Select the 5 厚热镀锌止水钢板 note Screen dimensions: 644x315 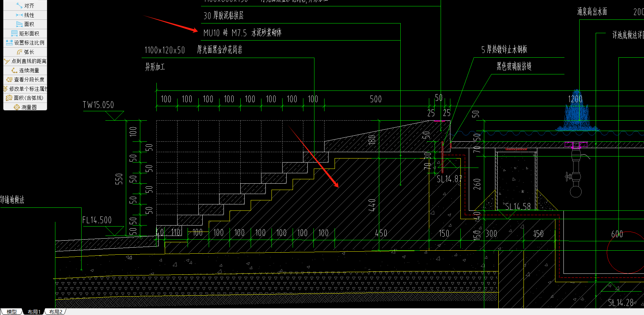click(x=504, y=50)
